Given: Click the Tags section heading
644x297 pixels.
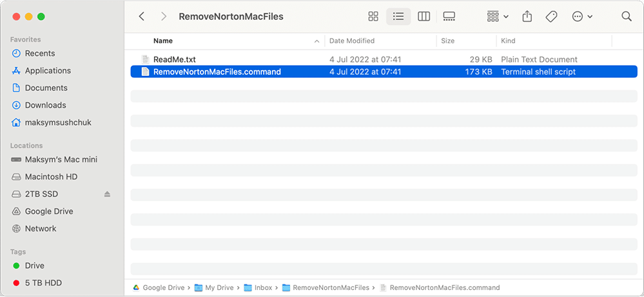Looking at the screenshot, I should click(x=18, y=252).
